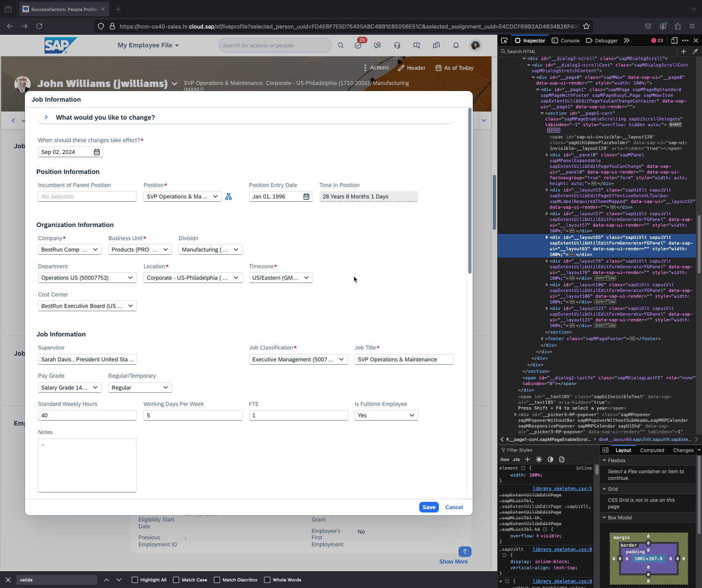Activate the devtools element picker
Screen dimensions: 702x588
[x=504, y=40]
